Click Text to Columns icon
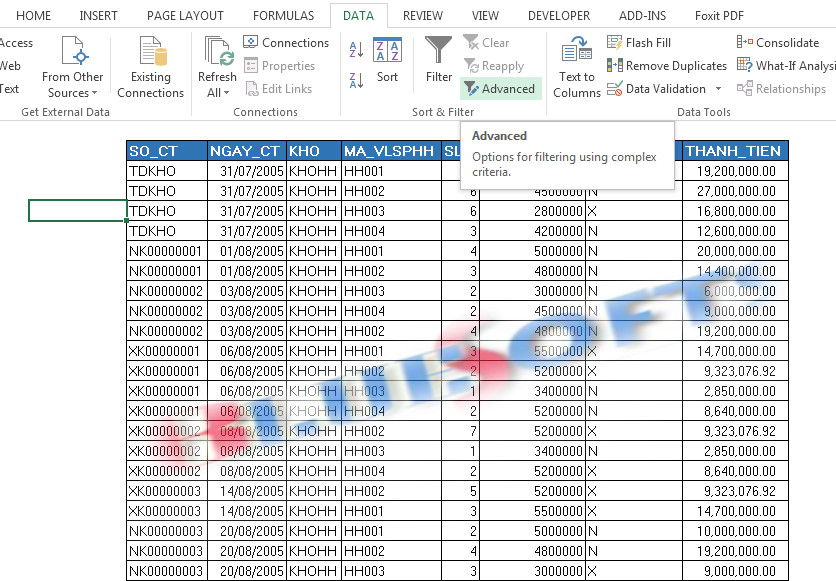This screenshot has height=581, width=836. [577, 66]
